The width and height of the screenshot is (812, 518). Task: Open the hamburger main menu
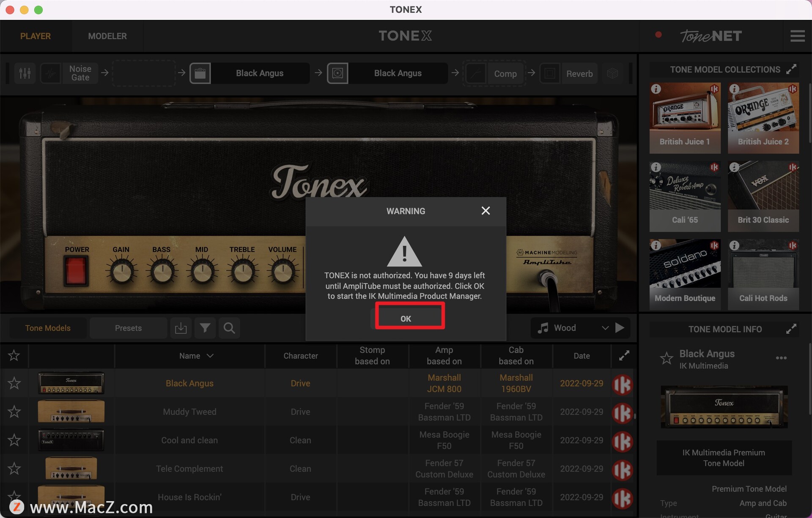(x=797, y=36)
